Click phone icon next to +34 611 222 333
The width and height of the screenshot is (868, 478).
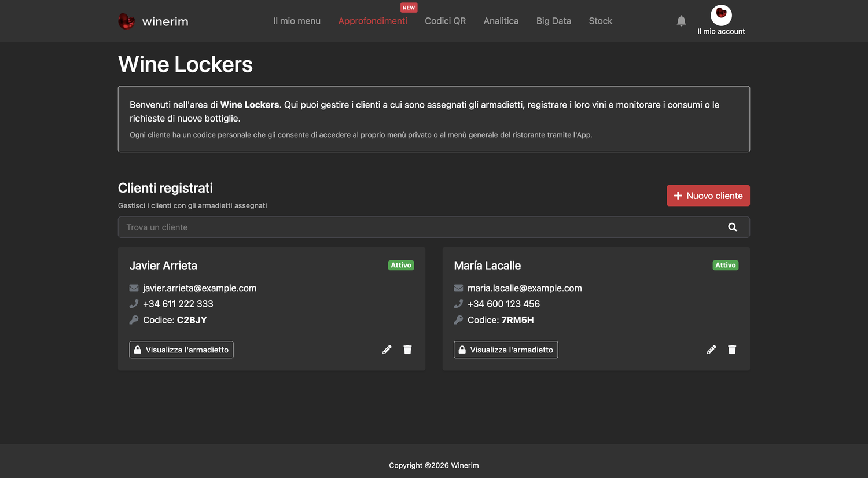[x=134, y=304]
